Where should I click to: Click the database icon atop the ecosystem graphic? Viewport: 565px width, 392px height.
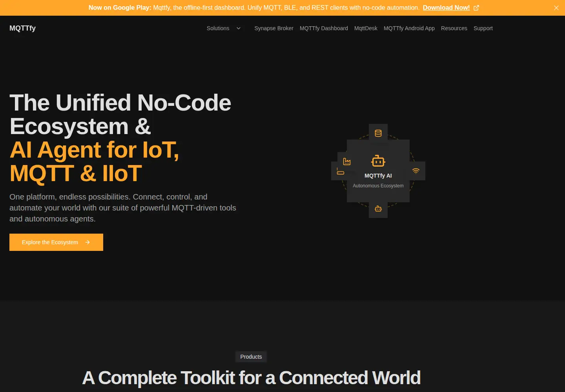378,133
